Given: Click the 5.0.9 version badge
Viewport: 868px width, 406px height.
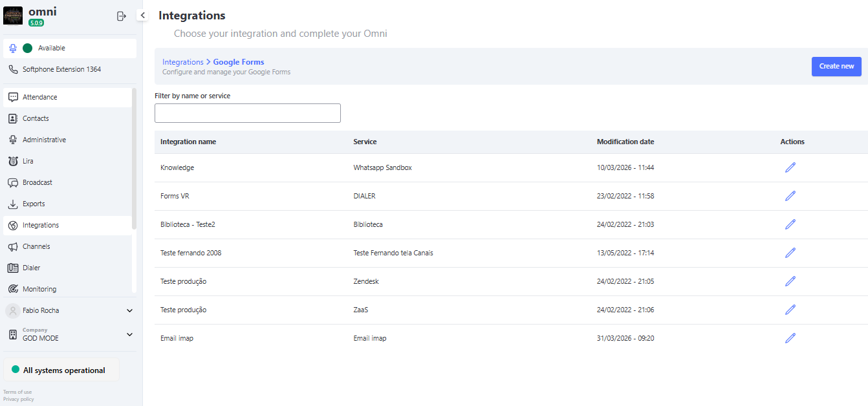Looking at the screenshot, I should coord(36,23).
